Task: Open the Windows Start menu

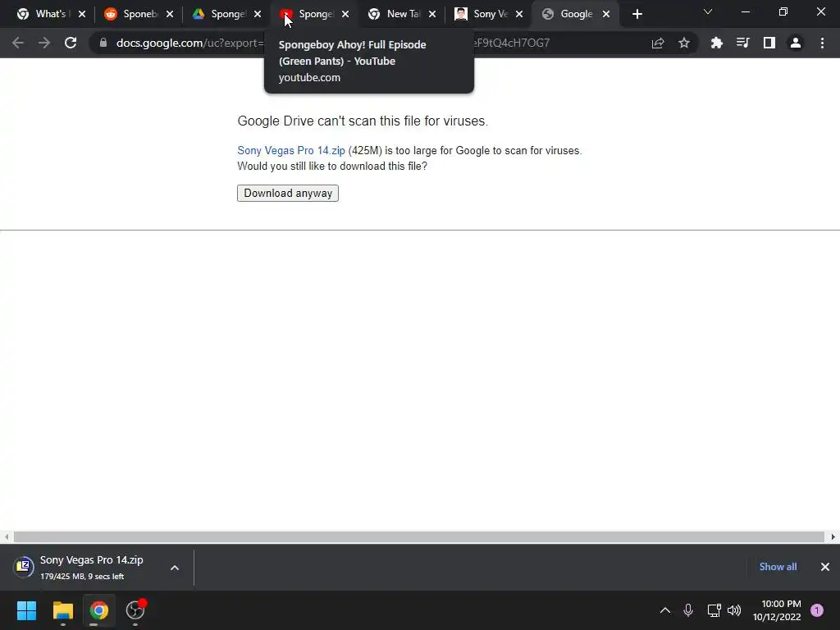Action: [x=26, y=610]
